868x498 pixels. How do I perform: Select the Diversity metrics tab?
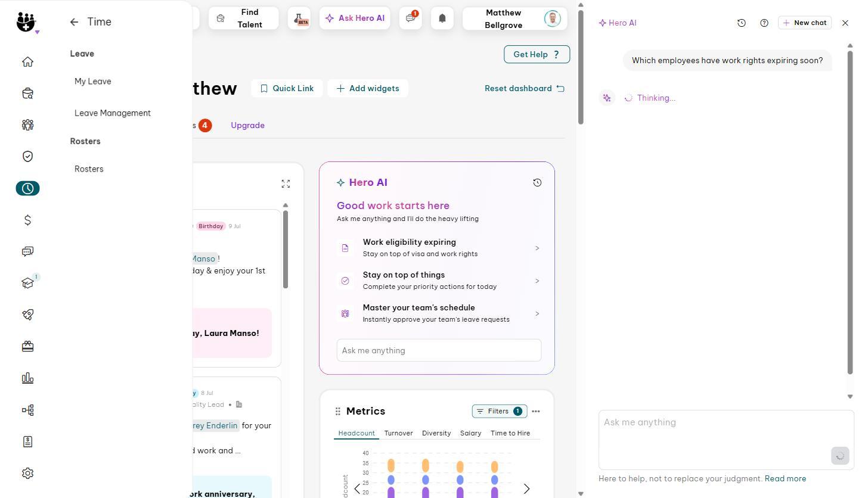pos(436,433)
